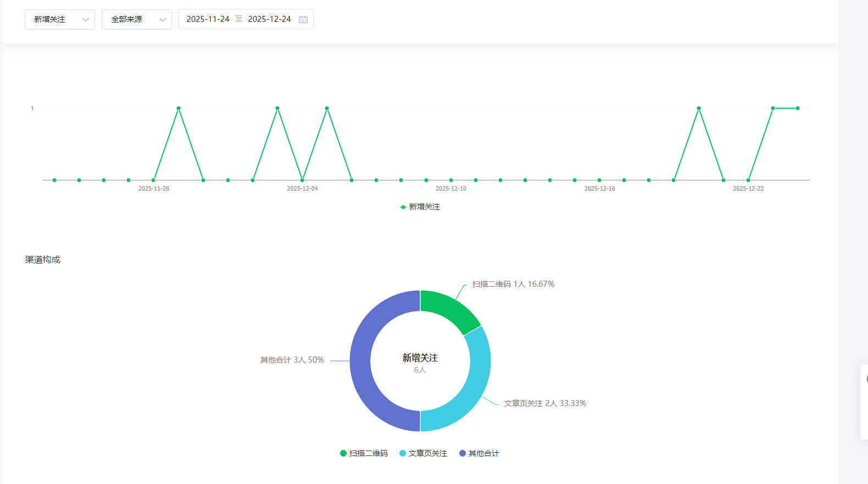Click the last data point on line chart
Viewport: 868px width, 484px height.
pyautogui.click(x=798, y=108)
